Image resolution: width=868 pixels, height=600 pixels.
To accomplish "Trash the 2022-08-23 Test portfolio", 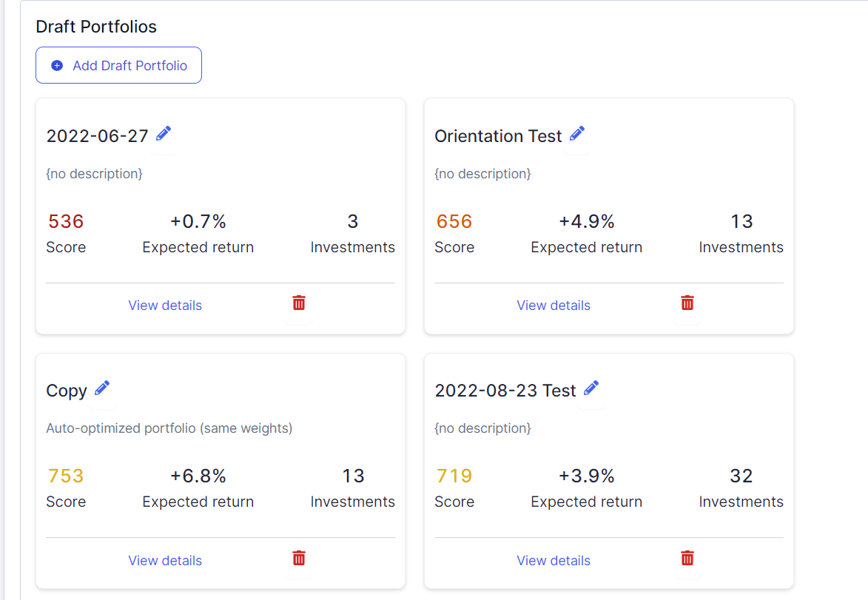I will tap(687, 558).
